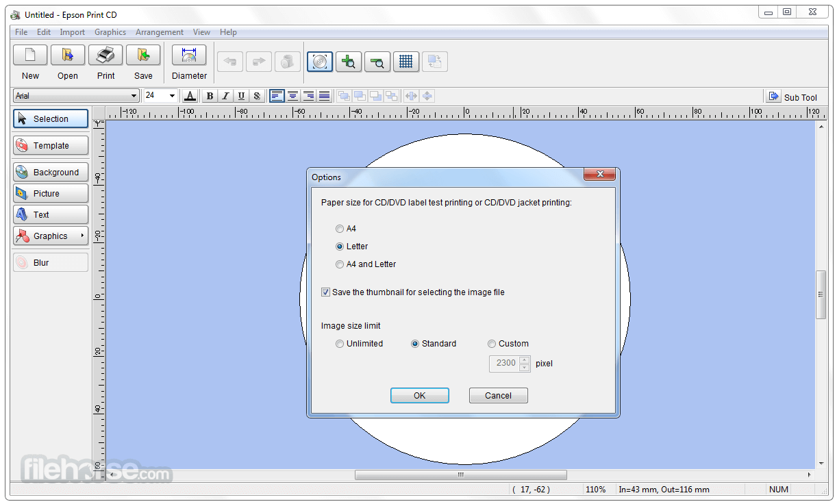
Task: Open the Sub Tool panel
Action: click(792, 97)
